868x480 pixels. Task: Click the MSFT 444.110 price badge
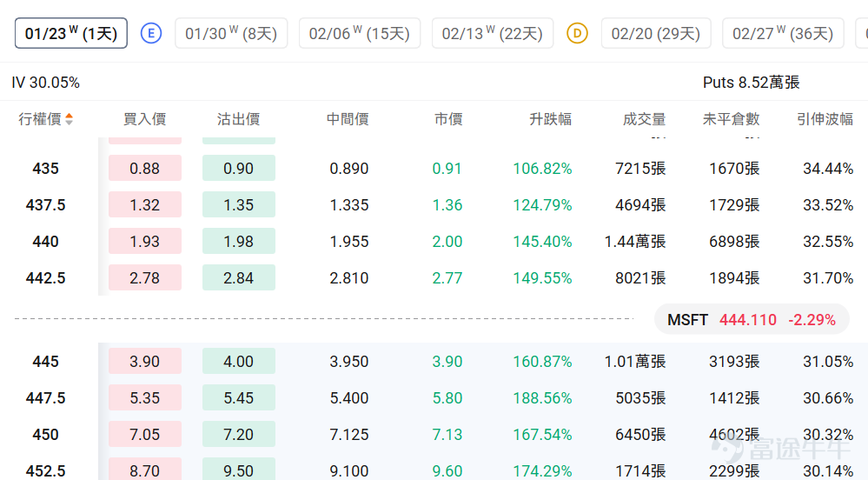752,319
